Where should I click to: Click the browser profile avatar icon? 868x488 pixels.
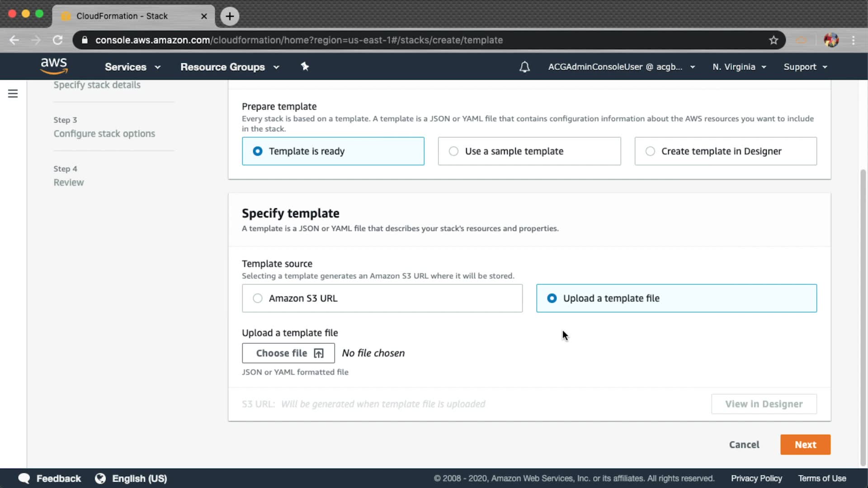point(831,40)
